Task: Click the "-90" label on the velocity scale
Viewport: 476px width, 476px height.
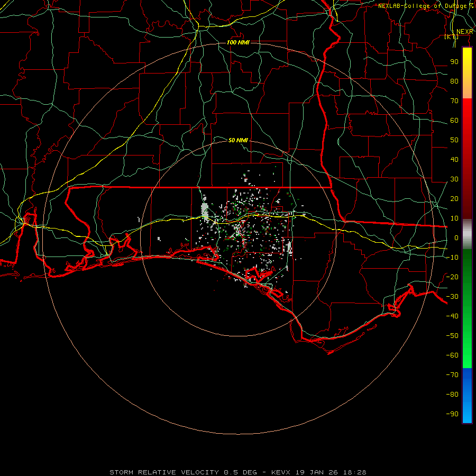Action: (x=452, y=414)
